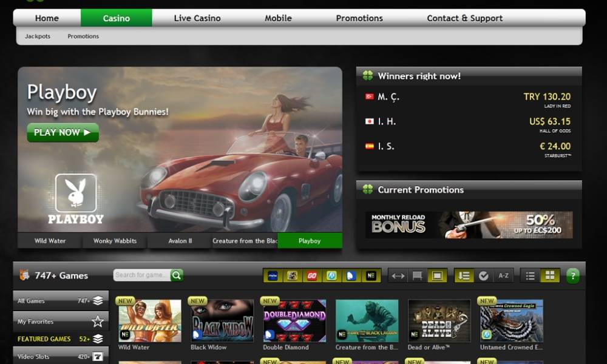Select the Wild Water banner tab
This screenshot has height=364, width=607.
pos(50,241)
